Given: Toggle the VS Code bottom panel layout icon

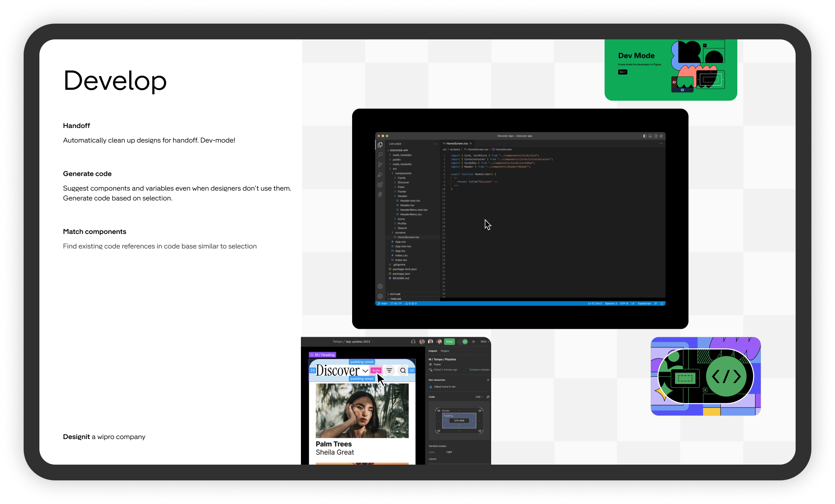Looking at the screenshot, I should [650, 136].
